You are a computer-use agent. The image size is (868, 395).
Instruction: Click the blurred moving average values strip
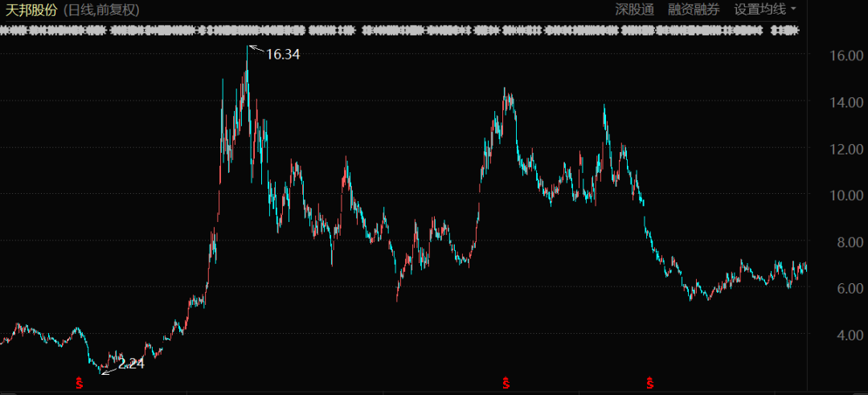402,31
